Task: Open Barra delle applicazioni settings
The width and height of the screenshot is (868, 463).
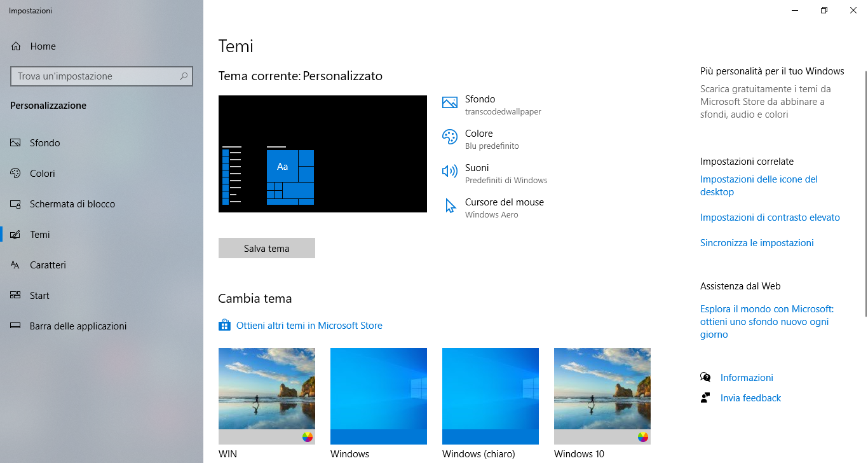Action: point(102,326)
